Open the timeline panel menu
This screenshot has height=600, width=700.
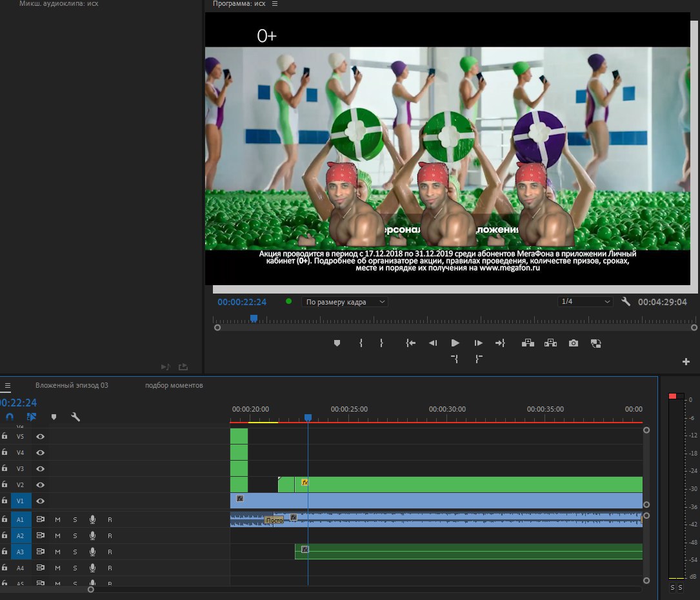pyautogui.click(x=8, y=385)
